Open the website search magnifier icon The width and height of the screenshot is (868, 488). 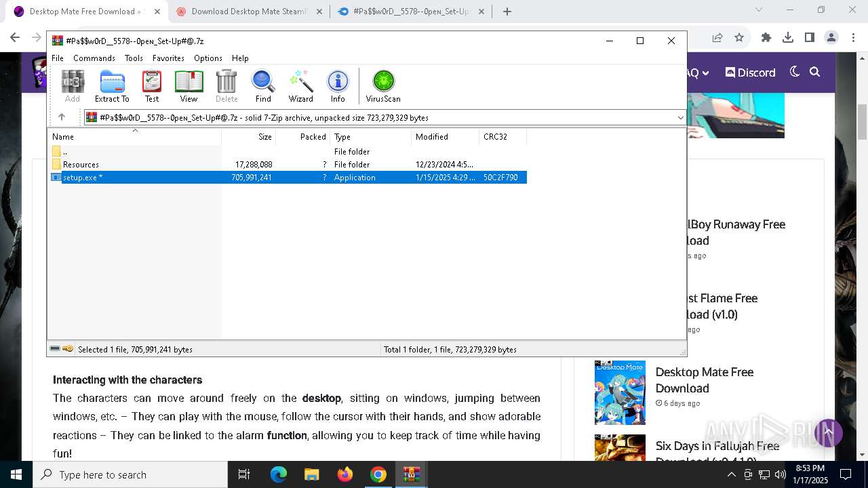815,72
